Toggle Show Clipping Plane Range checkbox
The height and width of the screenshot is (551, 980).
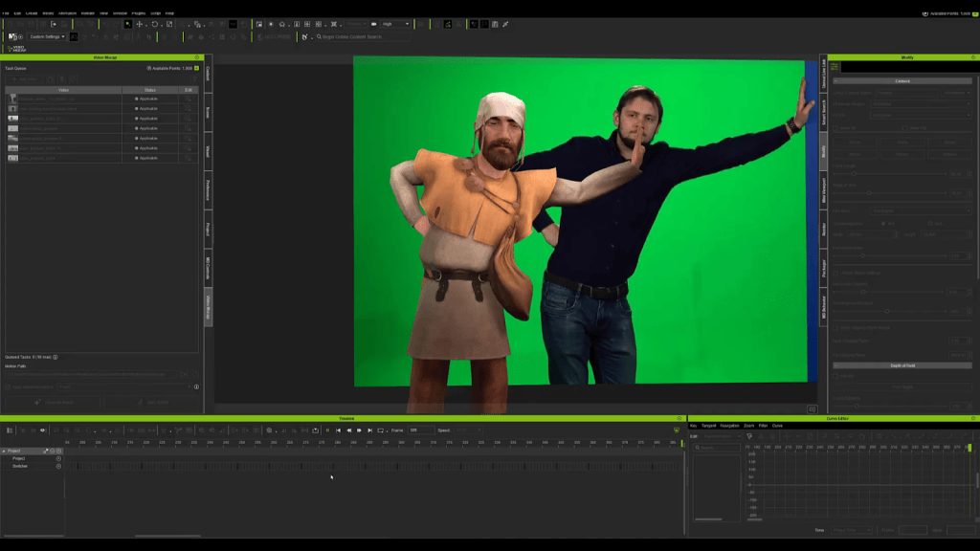(x=835, y=327)
